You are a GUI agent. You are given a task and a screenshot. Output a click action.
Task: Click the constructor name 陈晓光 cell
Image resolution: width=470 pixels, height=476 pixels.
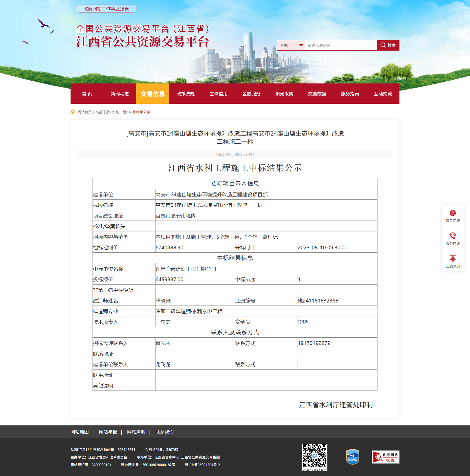[195, 300]
